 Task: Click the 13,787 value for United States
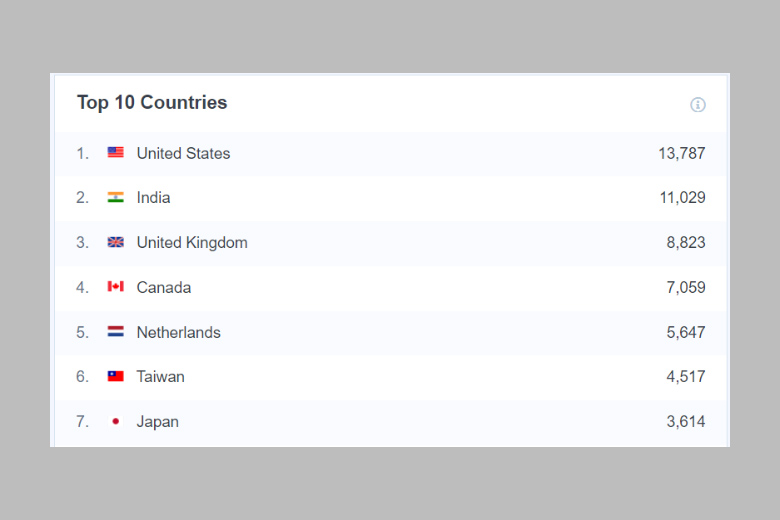(x=681, y=153)
